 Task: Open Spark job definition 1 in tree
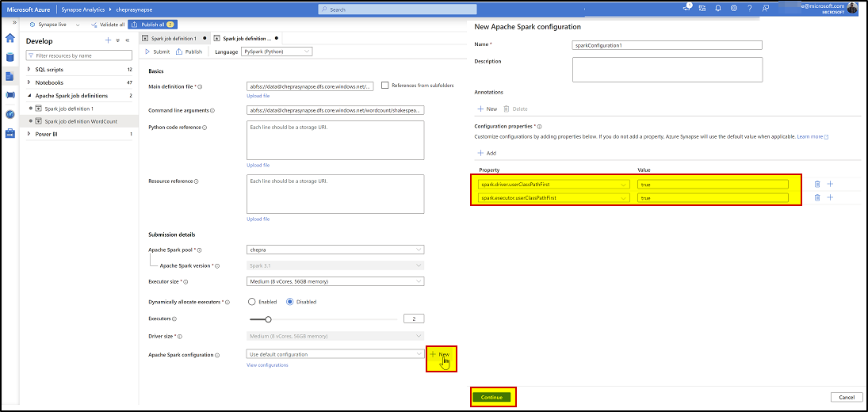[x=69, y=109]
